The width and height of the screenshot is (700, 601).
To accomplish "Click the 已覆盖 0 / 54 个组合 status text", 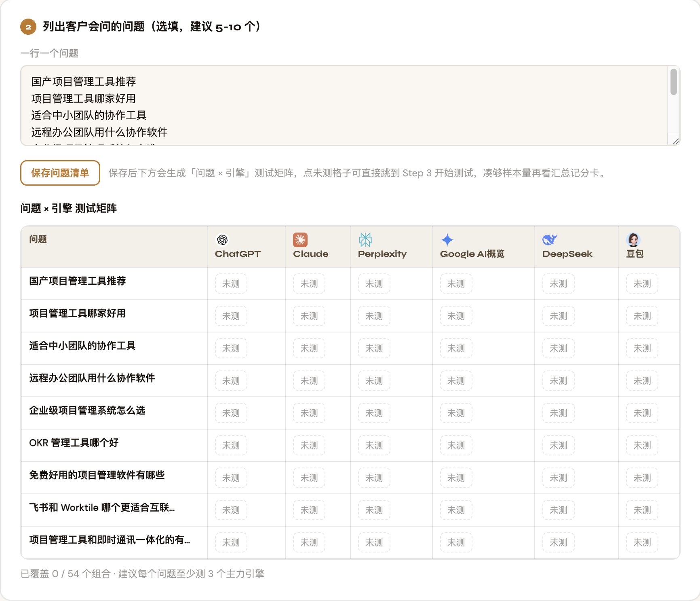I will point(66,574).
